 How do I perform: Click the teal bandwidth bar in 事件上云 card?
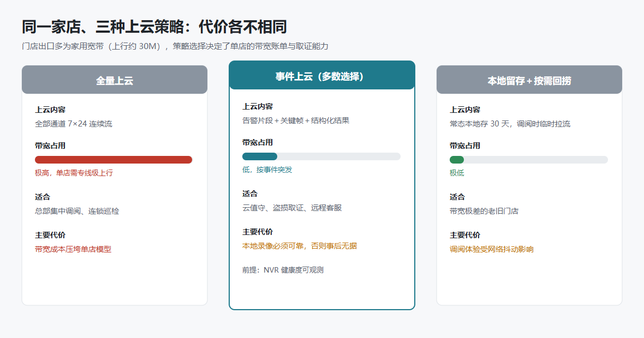point(260,156)
